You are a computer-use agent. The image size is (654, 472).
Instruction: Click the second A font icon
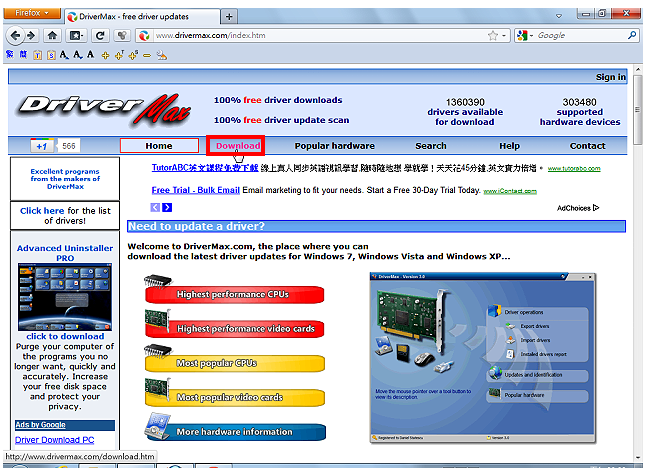(78, 55)
